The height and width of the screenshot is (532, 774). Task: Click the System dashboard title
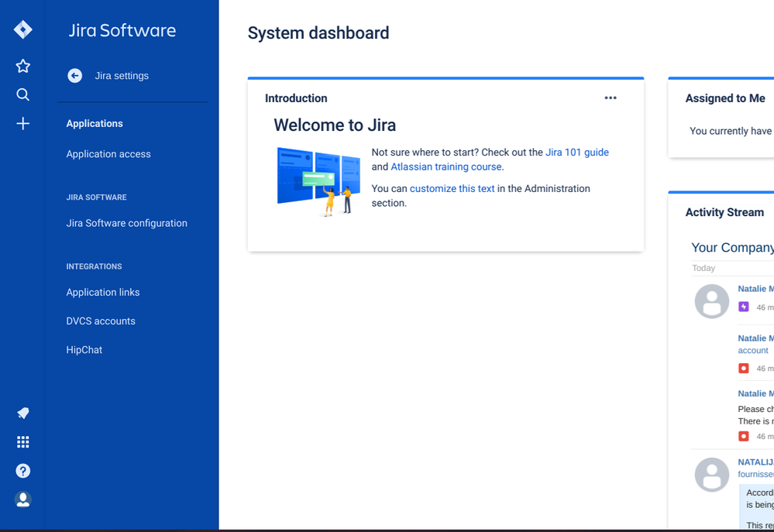tap(318, 33)
